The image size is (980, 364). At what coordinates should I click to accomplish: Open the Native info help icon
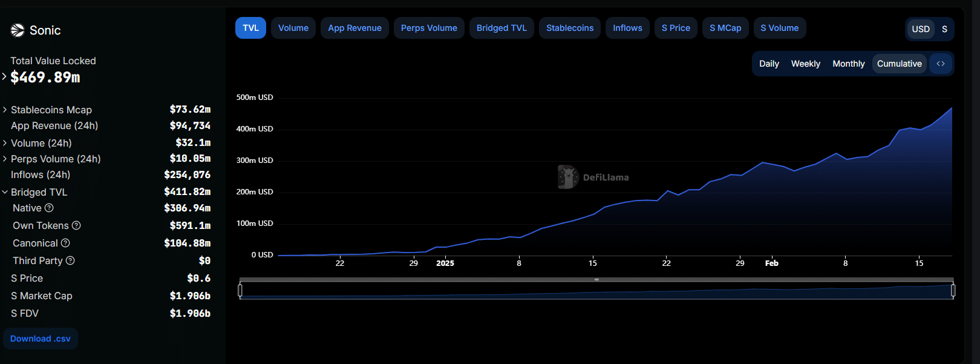[49, 208]
